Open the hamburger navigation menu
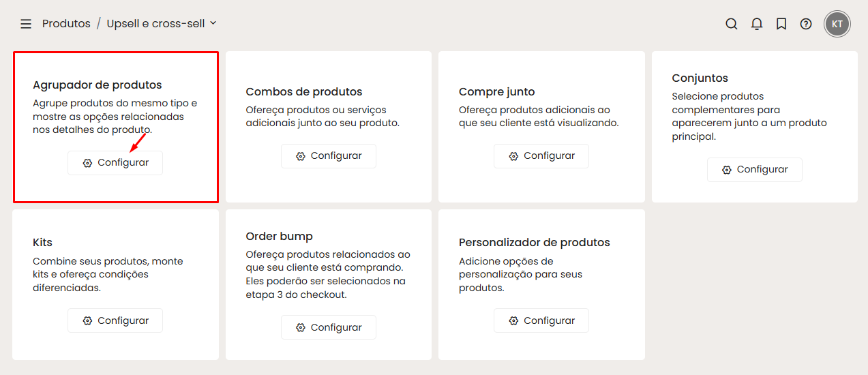 tap(26, 24)
